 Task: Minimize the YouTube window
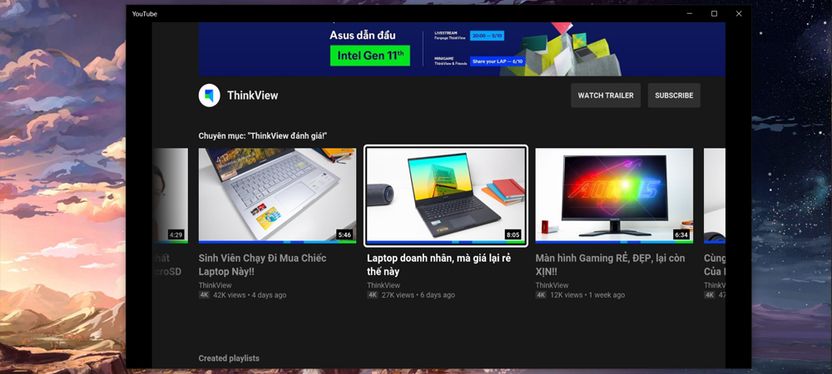tap(690, 14)
